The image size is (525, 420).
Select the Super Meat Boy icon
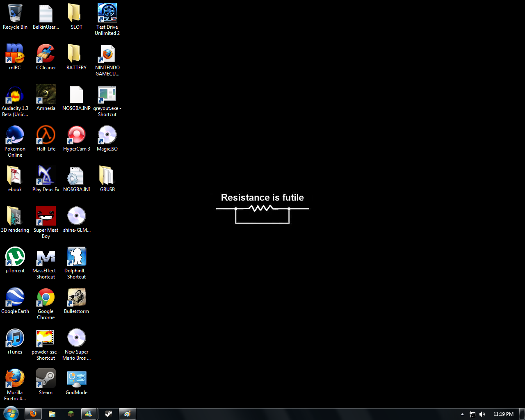46,216
